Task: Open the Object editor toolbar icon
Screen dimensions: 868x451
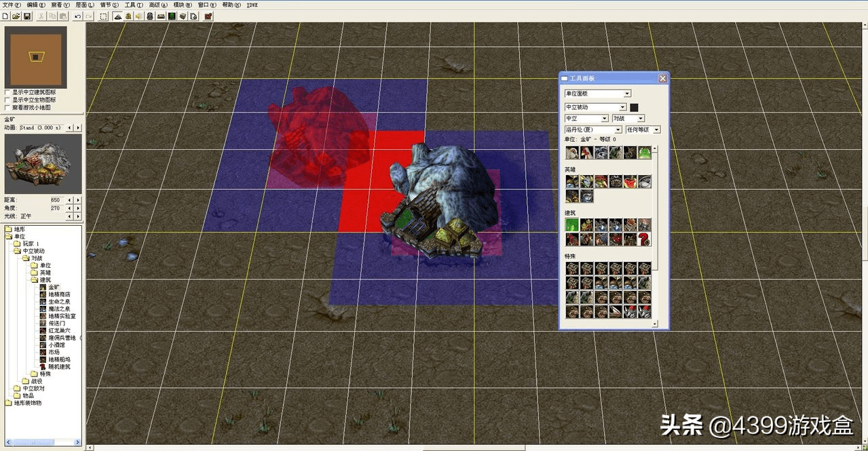Action: pos(150,16)
